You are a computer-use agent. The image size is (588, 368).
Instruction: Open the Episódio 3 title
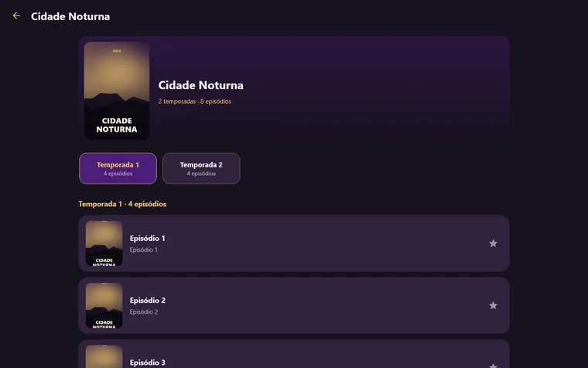(147, 363)
